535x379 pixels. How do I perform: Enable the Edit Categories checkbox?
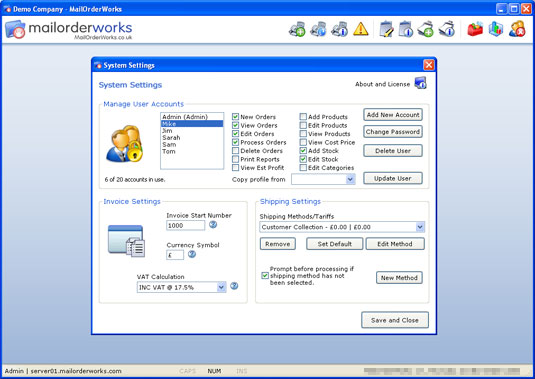(x=303, y=168)
